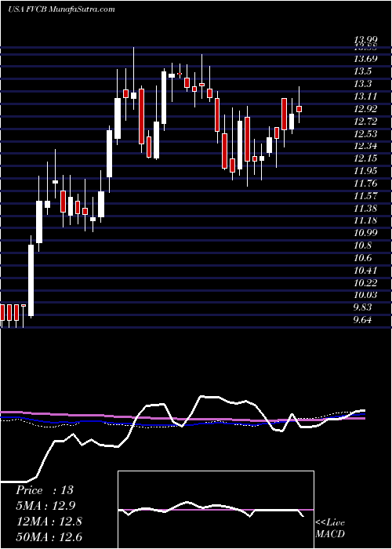
Task: Click the 12.15 price axis label
Action: pos(365,158)
